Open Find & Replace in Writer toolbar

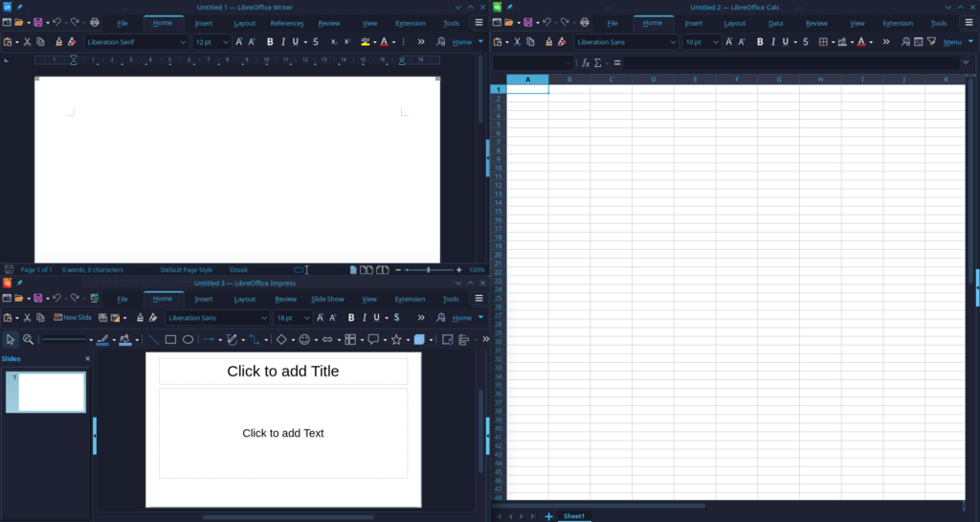pyautogui.click(x=440, y=42)
